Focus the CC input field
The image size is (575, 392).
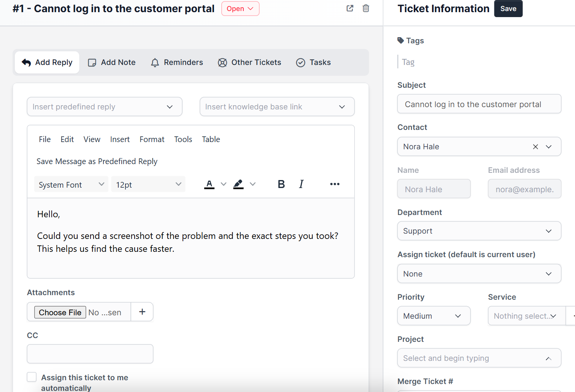[90, 354]
